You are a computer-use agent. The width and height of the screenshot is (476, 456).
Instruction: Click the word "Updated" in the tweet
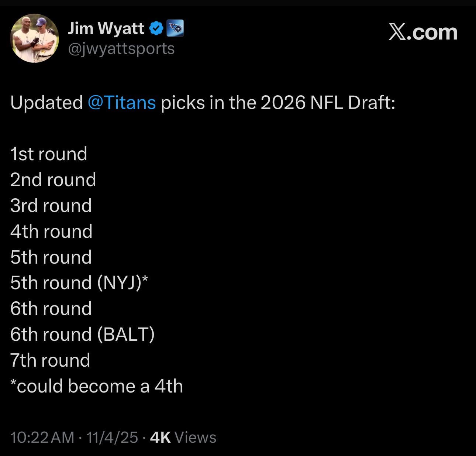pyautogui.click(x=46, y=103)
